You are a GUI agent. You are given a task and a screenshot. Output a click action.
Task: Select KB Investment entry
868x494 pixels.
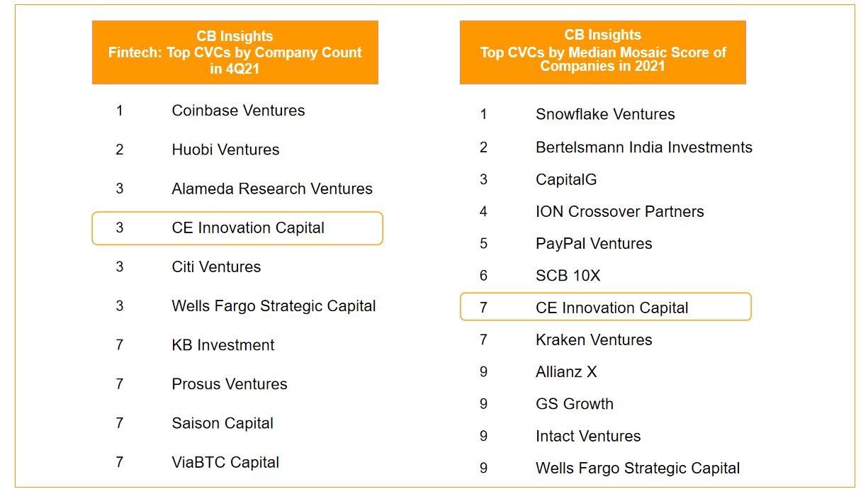[x=222, y=345]
